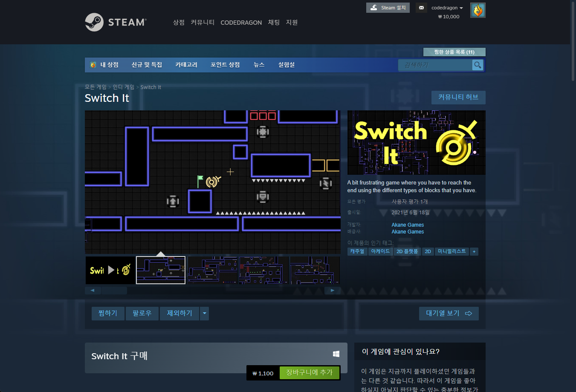The width and height of the screenshot is (576, 392).
Task: Click the thumbnail strip scrollbar handle
Action: click(x=114, y=291)
